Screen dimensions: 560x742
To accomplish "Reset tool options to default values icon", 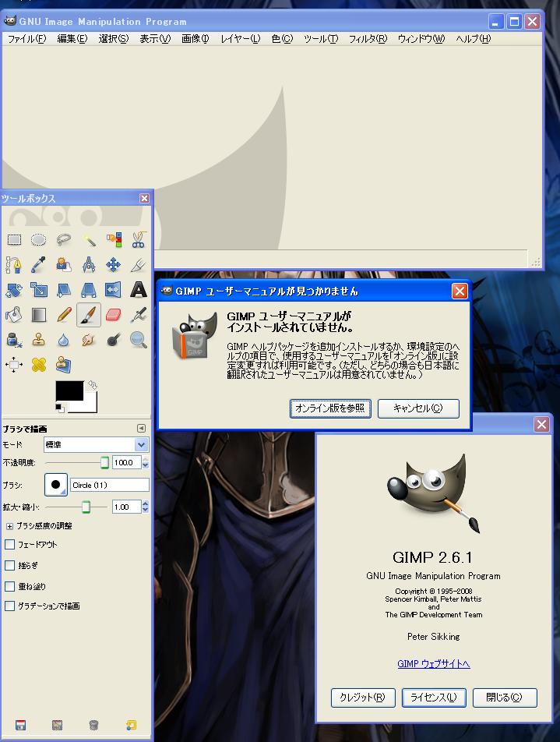I will [x=131, y=725].
